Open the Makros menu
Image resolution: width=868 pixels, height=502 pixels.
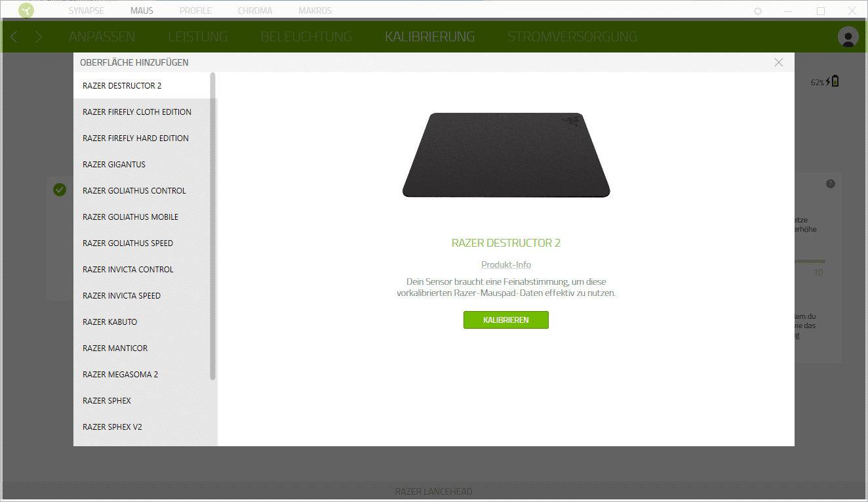pos(315,10)
